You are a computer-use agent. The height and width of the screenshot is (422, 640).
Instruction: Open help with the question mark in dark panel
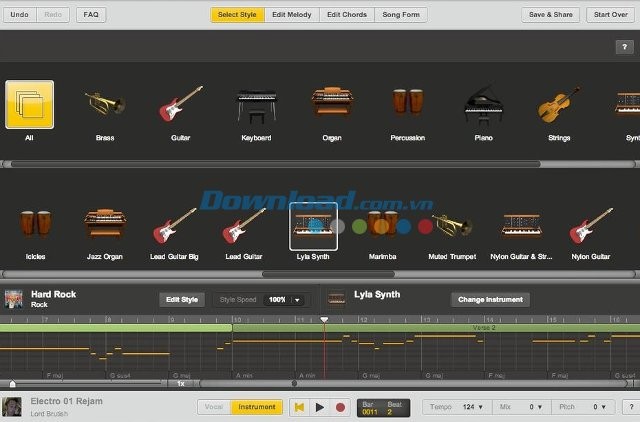tap(624, 47)
